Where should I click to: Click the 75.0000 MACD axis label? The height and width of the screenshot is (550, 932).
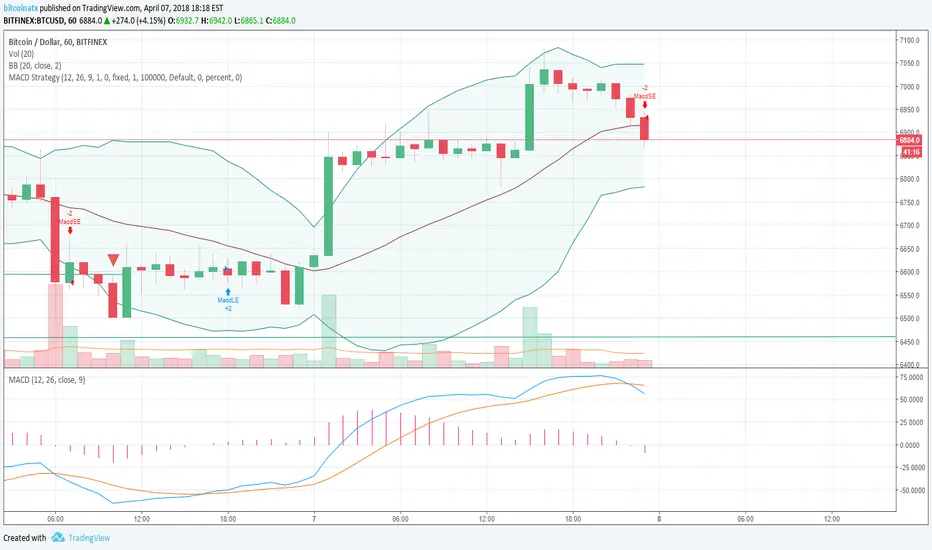coord(911,377)
